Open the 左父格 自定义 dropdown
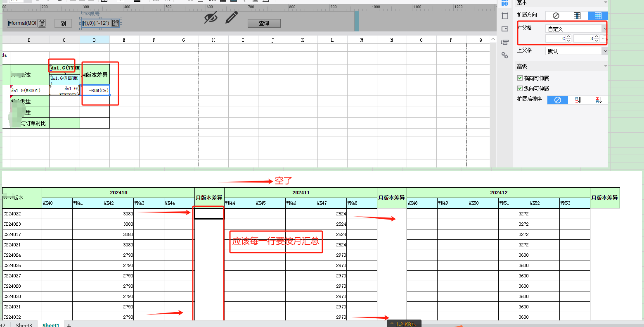The height and width of the screenshot is (327, 644). [576, 29]
